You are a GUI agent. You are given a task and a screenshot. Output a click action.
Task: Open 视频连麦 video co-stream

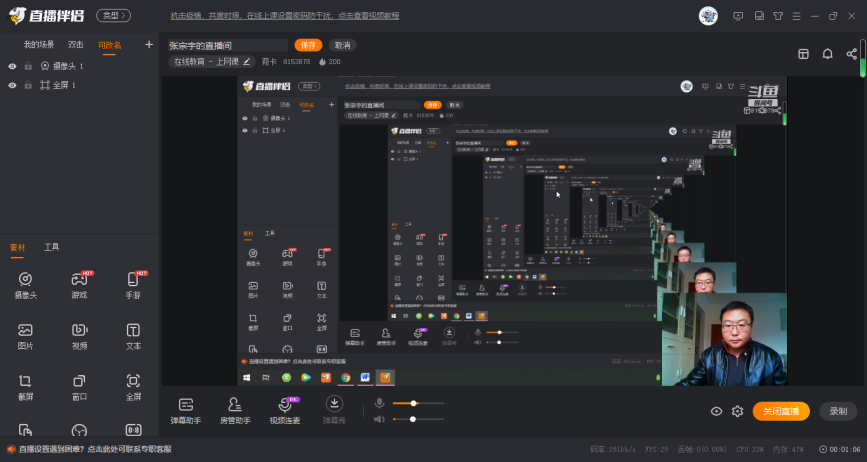[285, 411]
